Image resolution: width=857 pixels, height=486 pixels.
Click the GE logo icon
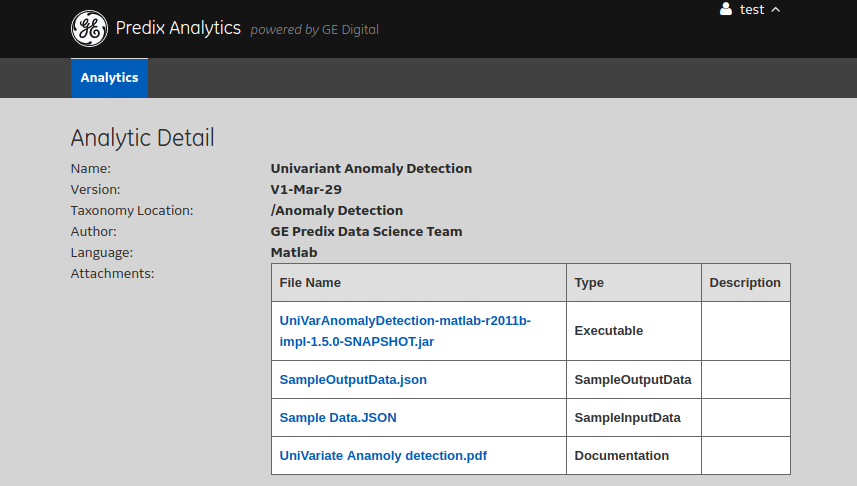[x=89, y=29]
